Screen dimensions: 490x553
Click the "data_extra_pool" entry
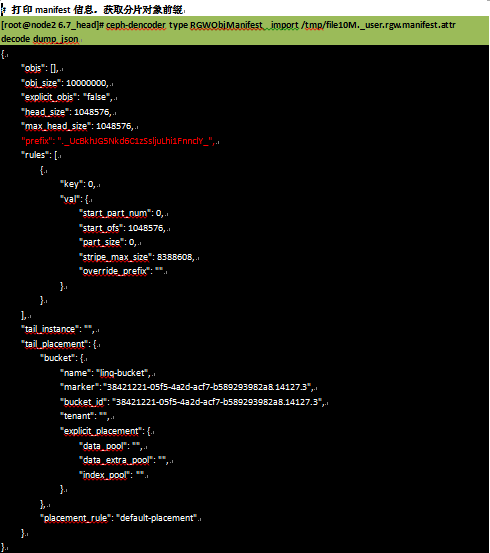coord(125,461)
